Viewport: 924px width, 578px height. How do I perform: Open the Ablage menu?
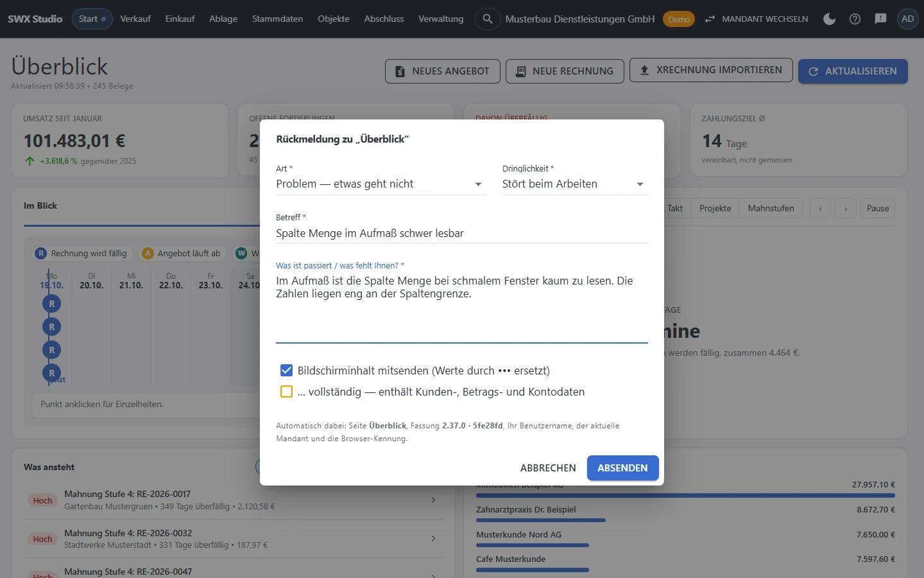click(x=223, y=19)
